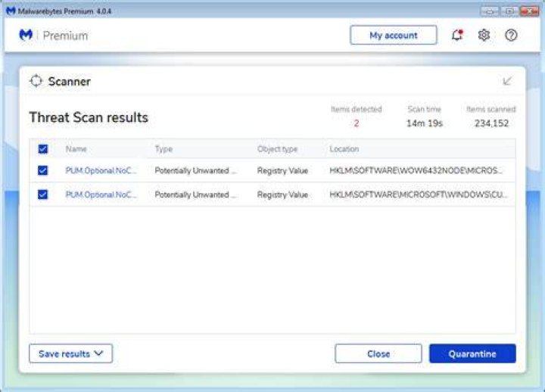Collapse the Scanner panel with the arrow icon
Image resolution: width=545 pixels, height=392 pixels.
(x=507, y=81)
